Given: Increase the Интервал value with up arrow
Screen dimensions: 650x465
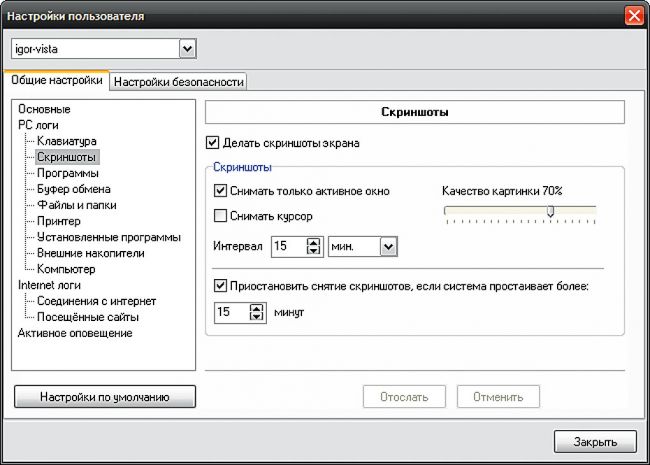Looking at the screenshot, I should 313,241.
